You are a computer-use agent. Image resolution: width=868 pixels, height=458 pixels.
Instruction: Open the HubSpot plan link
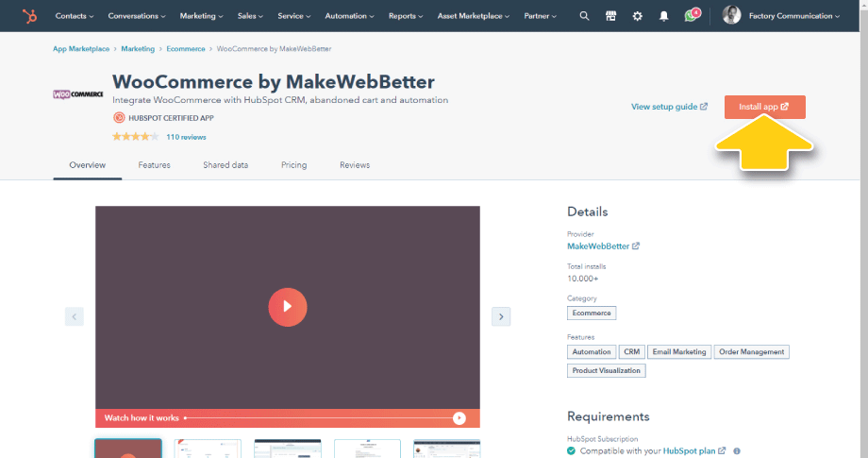click(x=689, y=450)
